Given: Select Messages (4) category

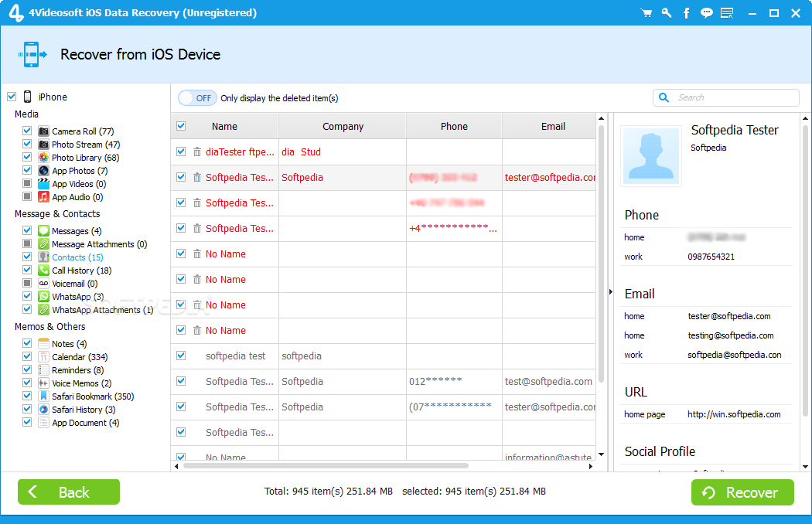Looking at the screenshot, I should (77, 231).
